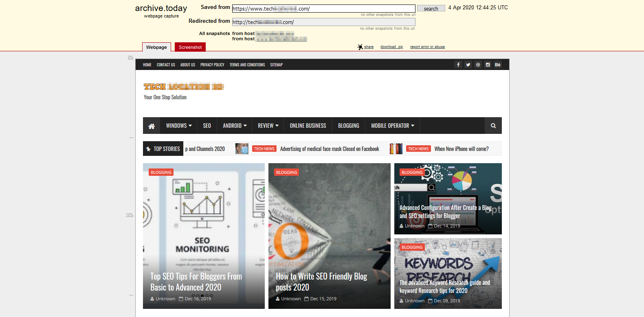The image size is (644, 317).
Task: Click the Blogging tag on Keyword Research card
Action: tap(412, 247)
